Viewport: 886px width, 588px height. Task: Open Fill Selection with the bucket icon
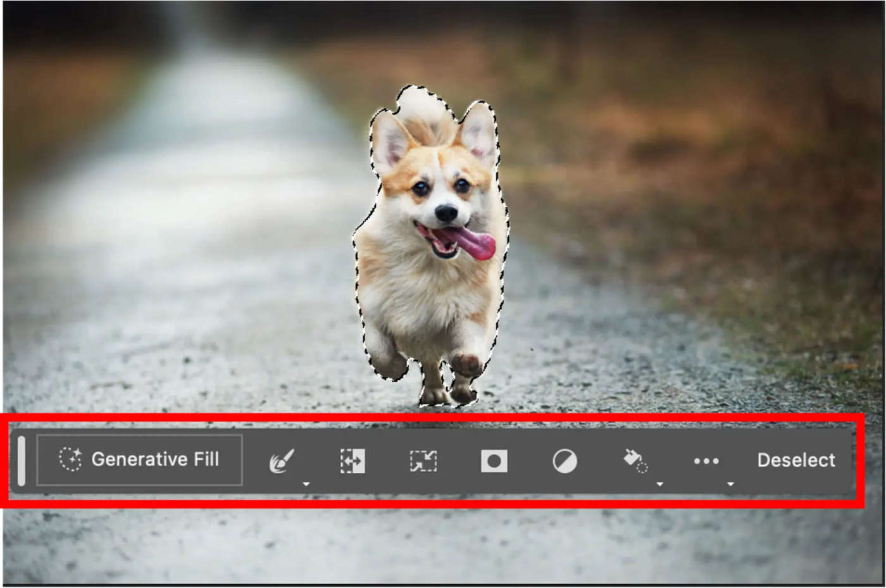636,461
